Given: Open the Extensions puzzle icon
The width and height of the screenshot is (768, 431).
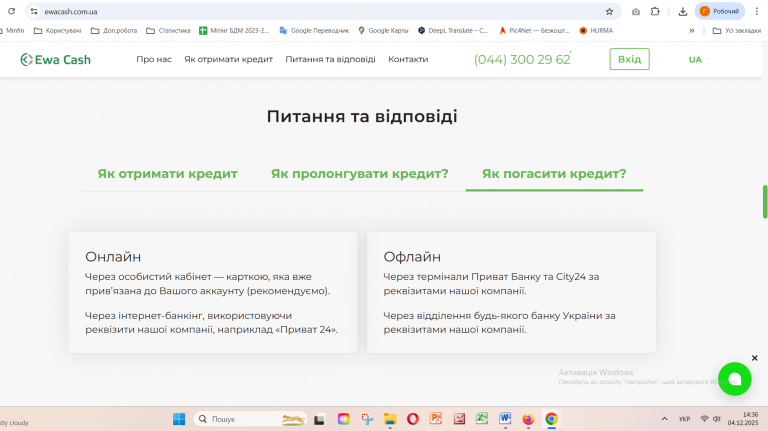Looking at the screenshot, I should pos(655,11).
